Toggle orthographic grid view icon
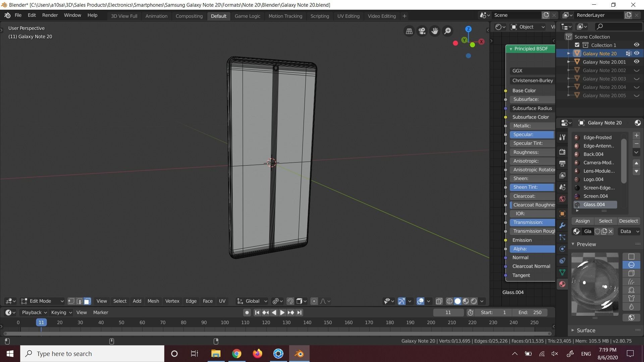The height and width of the screenshot is (362, 644). [409, 31]
